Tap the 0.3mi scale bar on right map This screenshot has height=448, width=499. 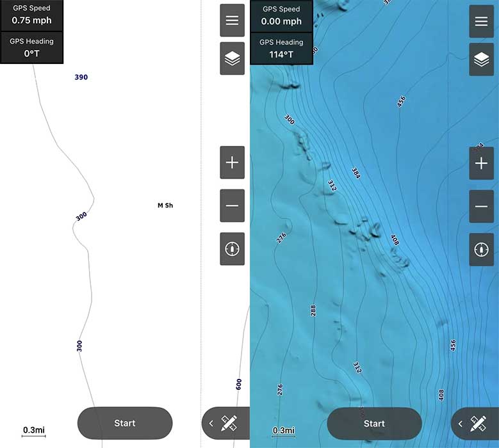click(283, 432)
